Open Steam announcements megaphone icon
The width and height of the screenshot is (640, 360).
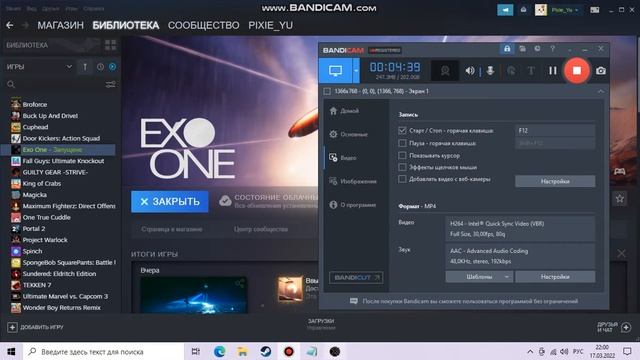pos(505,10)
